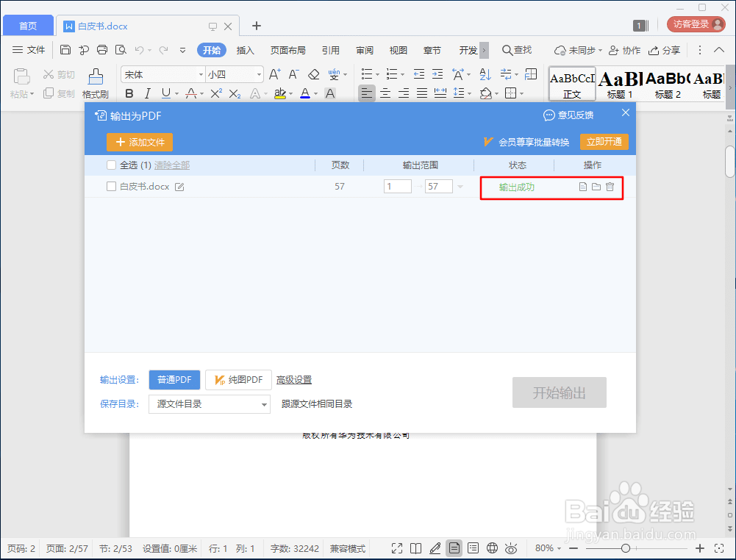The width and height of the screenshot is (736, 560).
Task: Delete 白皮书.docx from the conversion list
Action: [610, 187]
